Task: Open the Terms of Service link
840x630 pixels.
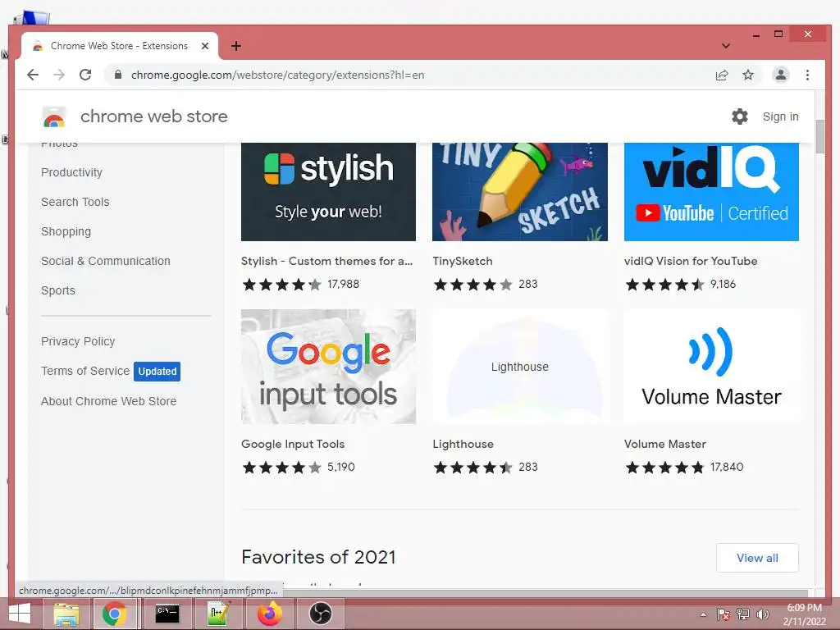Action: (85, 371)
